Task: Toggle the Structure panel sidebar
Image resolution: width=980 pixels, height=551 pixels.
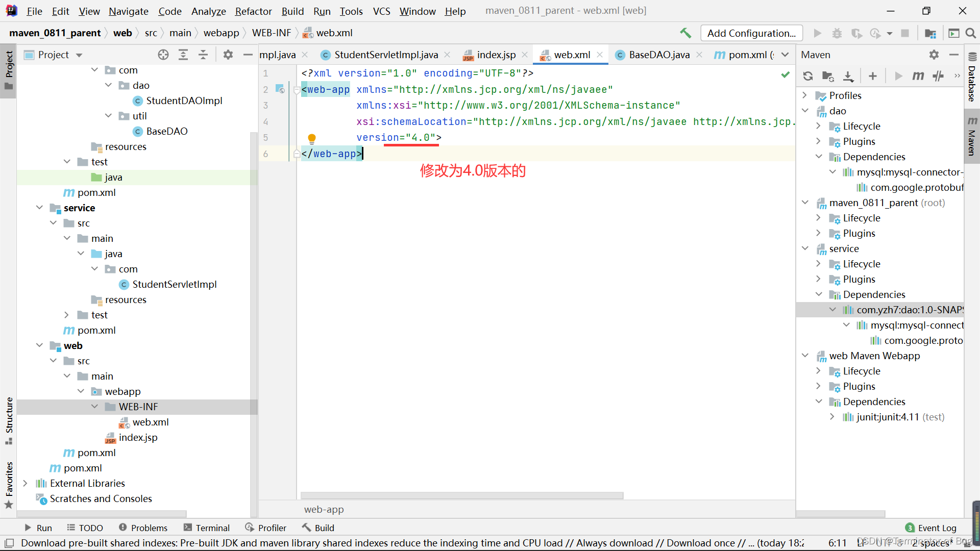Action: pyautogui.click(x=9, y=422)
